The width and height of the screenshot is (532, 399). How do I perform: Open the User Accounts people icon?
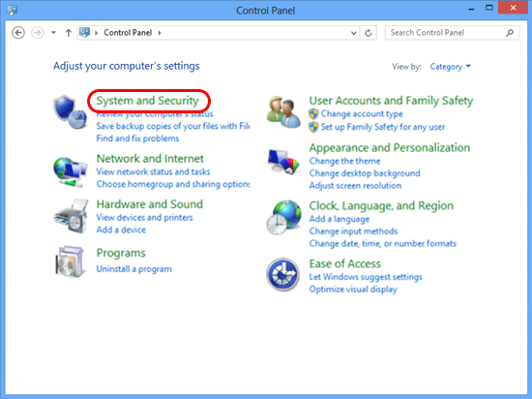(283, 112)
